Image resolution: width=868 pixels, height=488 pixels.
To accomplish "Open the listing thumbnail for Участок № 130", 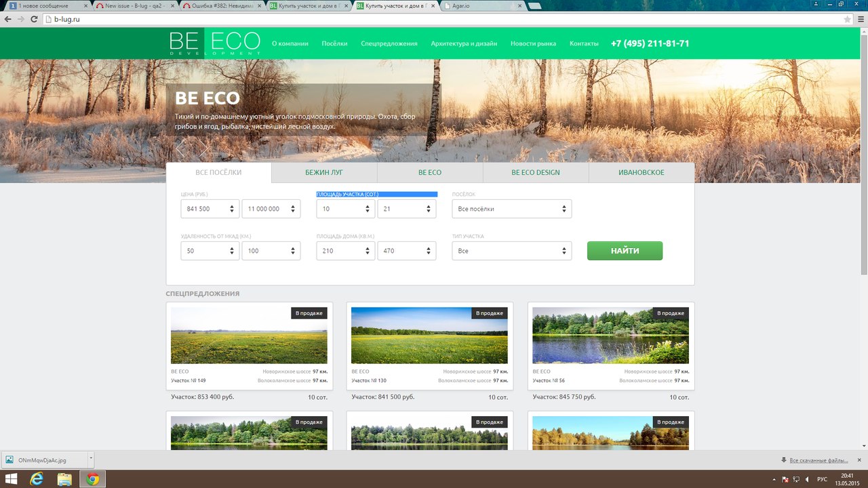I will coord(429,335).
